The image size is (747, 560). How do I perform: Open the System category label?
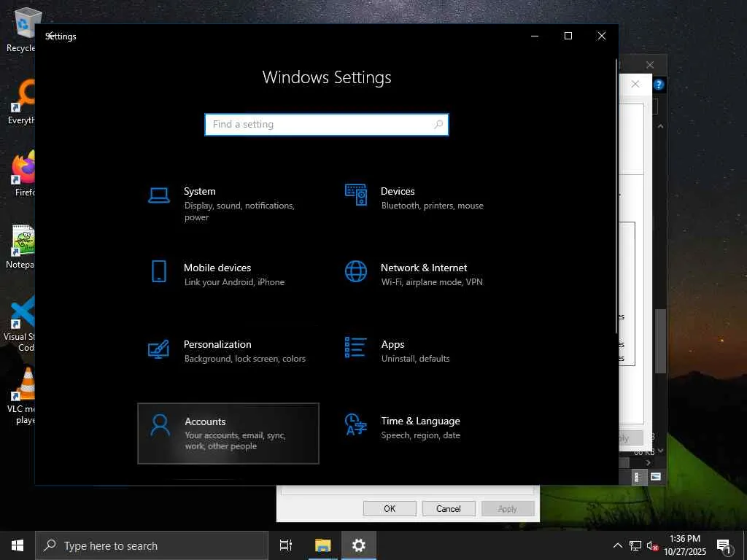click(200, 191)
